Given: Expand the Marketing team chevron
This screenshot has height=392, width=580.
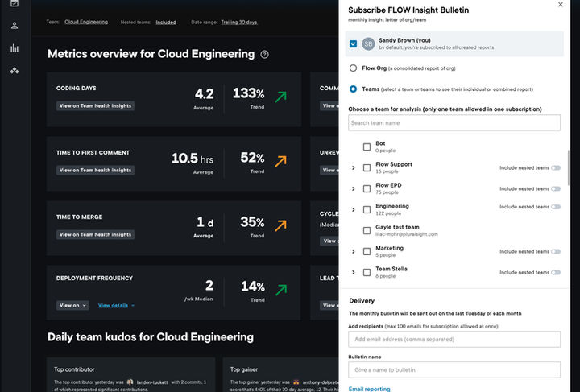Looking at the screenshot, I should pyautogui.click(x=354, y=252).
